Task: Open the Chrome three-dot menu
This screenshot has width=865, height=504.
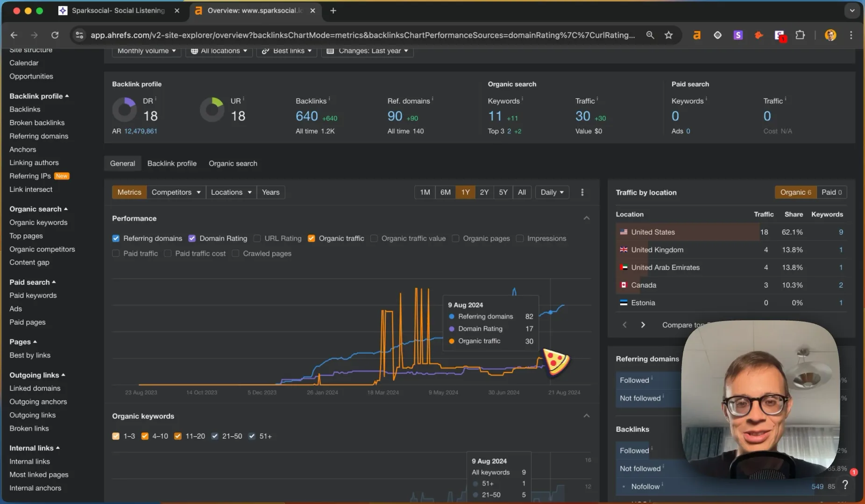Action: click(x=851, y=35)
